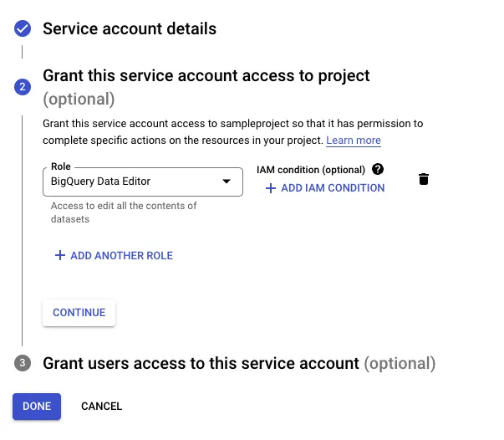Expand Grant users access to this service account
The height and width of the screenshot is (440, 504).
click(239, 363)
